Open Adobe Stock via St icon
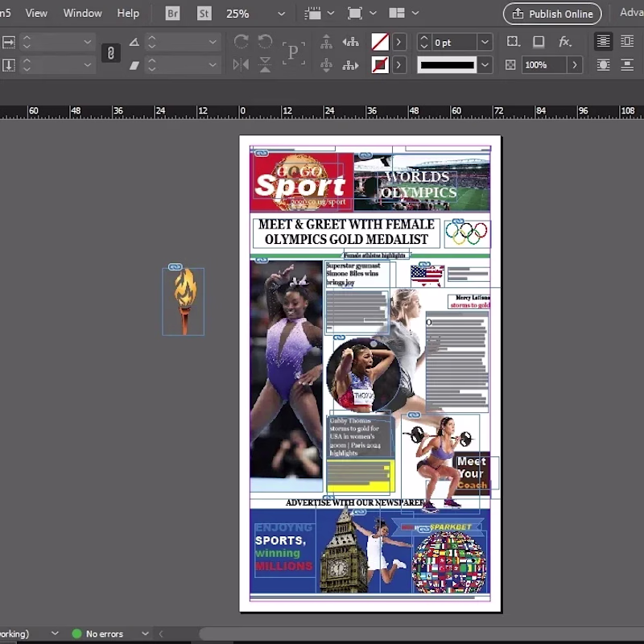 (x=204, y=14)
